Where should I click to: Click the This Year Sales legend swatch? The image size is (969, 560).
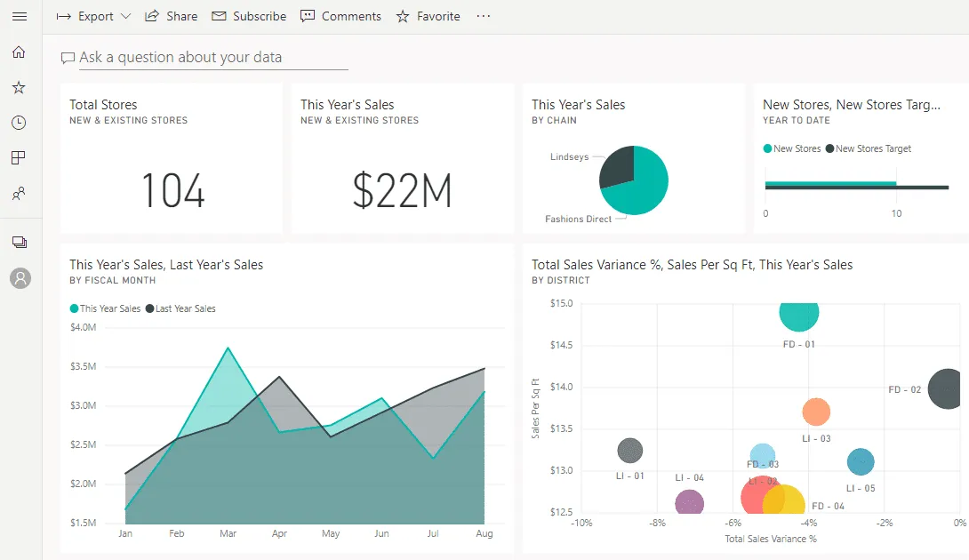[x=75, y=309]
